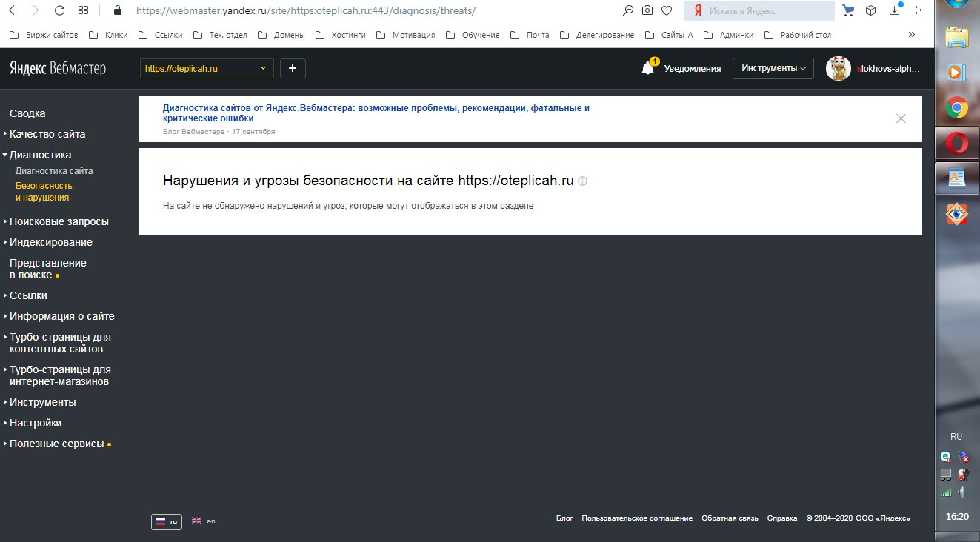
Task: Click the browser address bar URL
Action: (306, 10)
